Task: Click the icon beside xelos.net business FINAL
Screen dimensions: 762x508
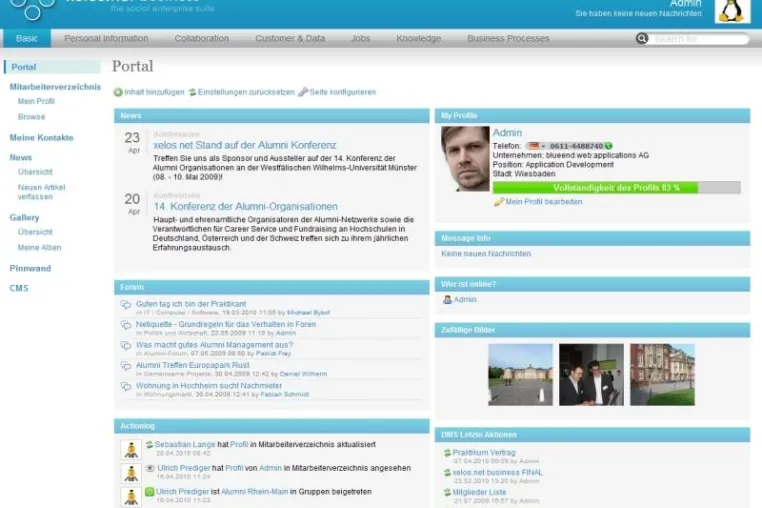Action: (x=447, y=473)
